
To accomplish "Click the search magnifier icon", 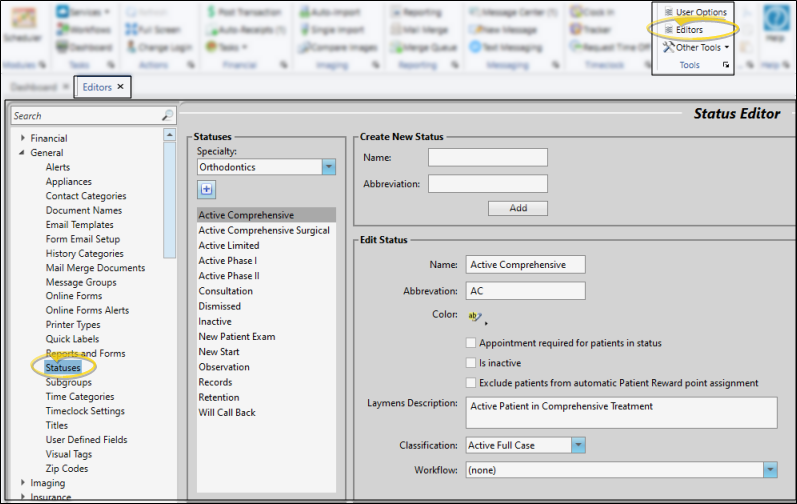I will pyautogui.click(x=167, y=116).
